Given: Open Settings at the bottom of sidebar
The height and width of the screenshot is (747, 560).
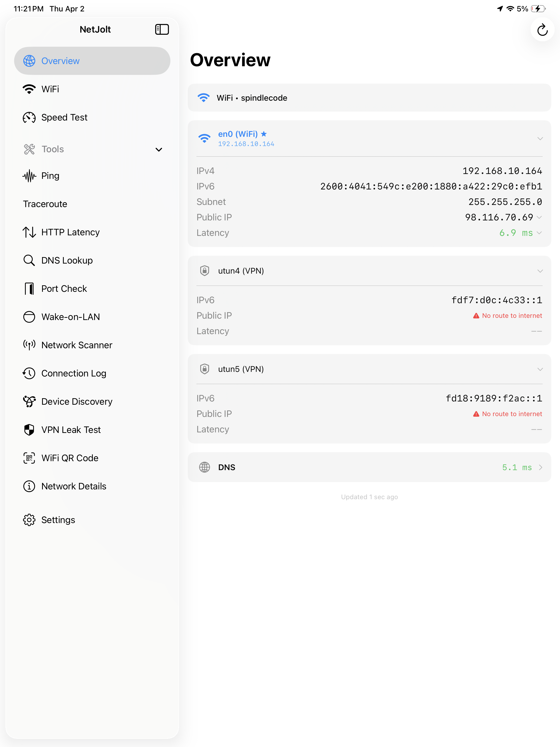Looking at the screenshot, I should pyautogui.click(x=58, y=520).
